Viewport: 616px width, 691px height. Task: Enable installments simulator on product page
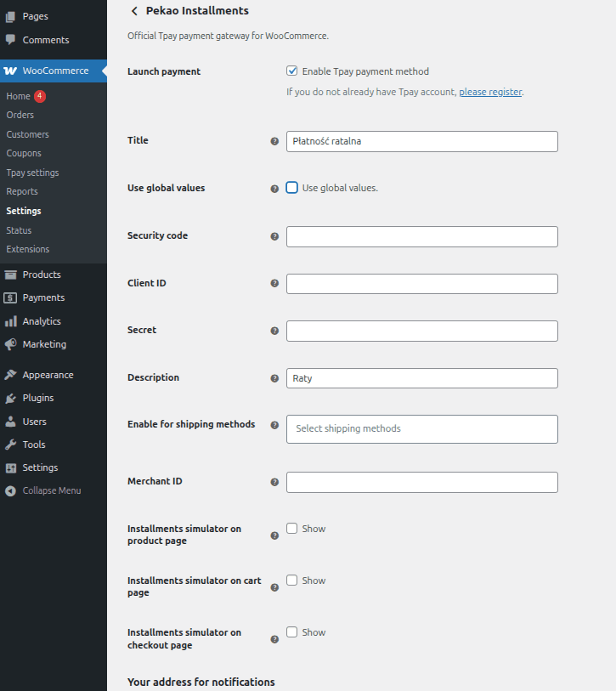292,529
